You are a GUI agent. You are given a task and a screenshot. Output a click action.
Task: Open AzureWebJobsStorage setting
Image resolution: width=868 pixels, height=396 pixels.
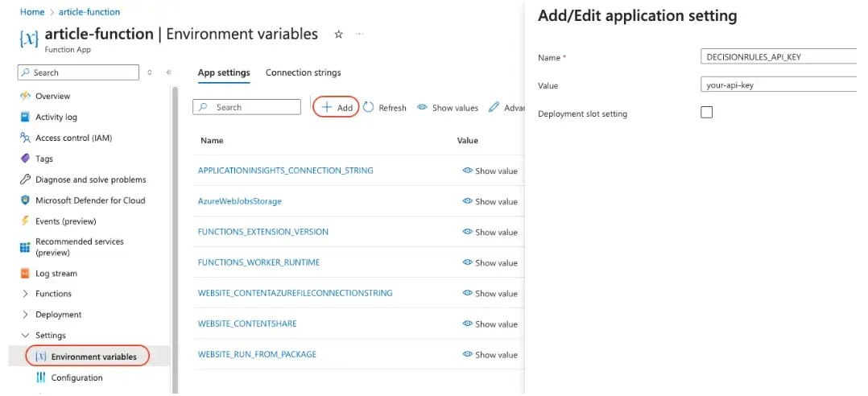coord(240,201)
